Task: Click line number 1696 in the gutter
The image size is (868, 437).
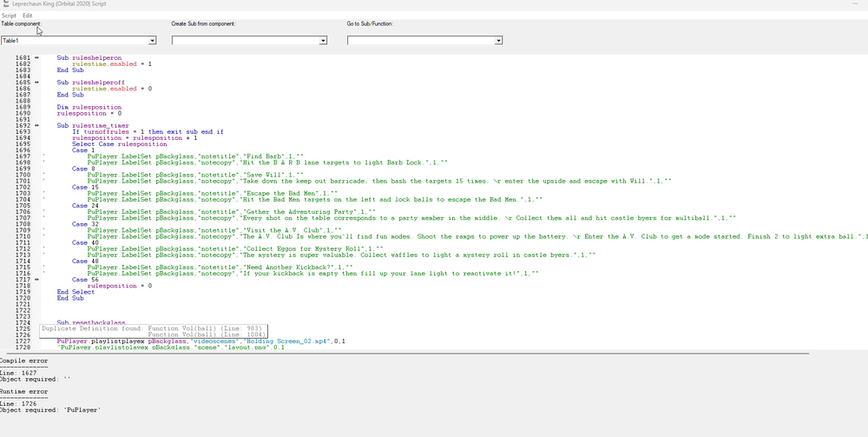Action: pyautogui.click(x=23, y=150)
